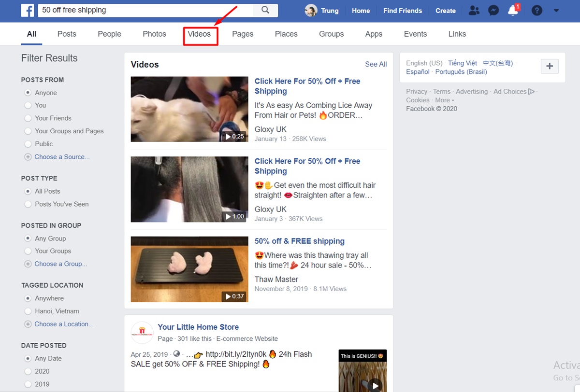Click plus icon beside Choose a Group
The height and width of the screenshot is (392, 580).
(x=28, y=264)
